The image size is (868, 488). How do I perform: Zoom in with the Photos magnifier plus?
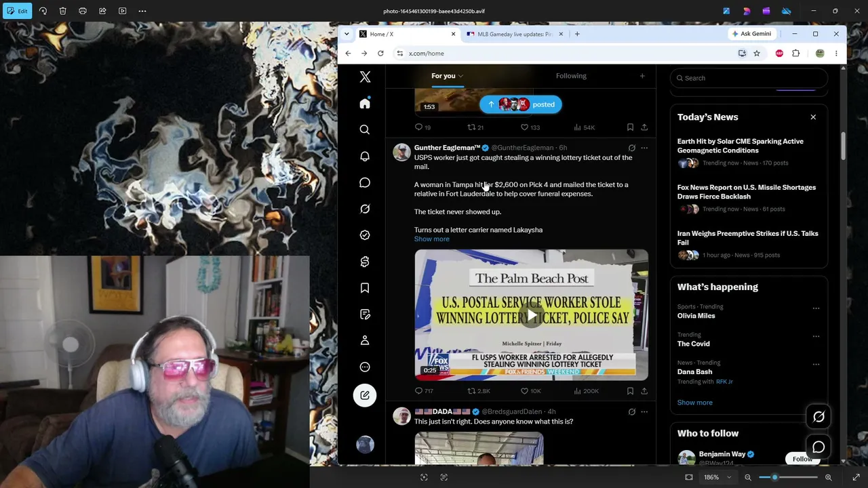click(828, 477)
